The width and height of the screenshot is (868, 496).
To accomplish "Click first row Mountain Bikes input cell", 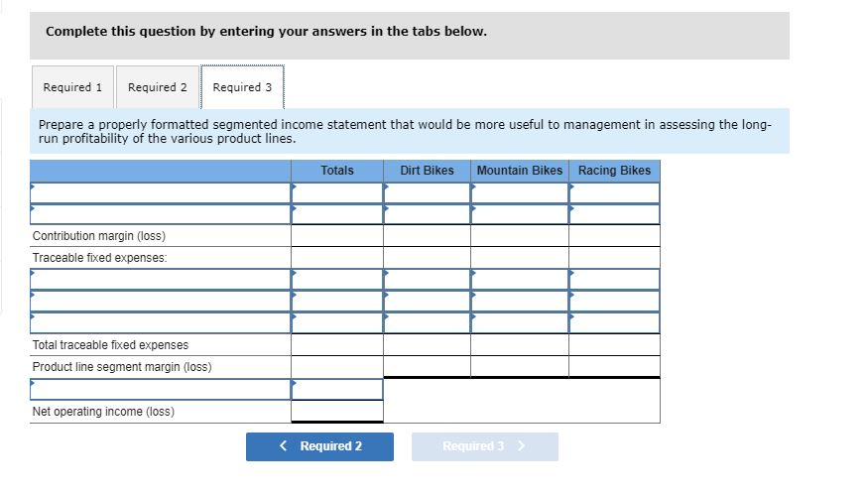I will tap(520, 192).
